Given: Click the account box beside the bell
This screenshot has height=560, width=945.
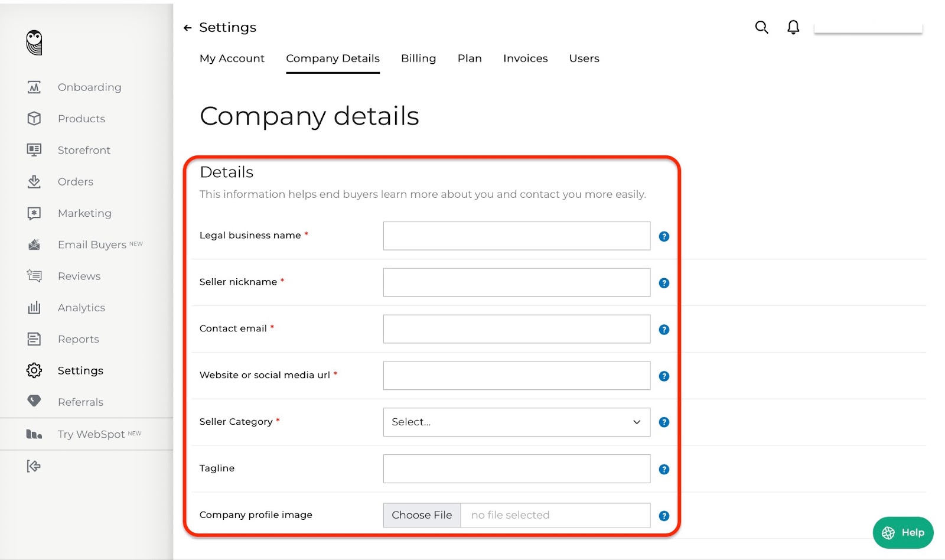Looking at the screenshot, I should click(x=868, y=27).
